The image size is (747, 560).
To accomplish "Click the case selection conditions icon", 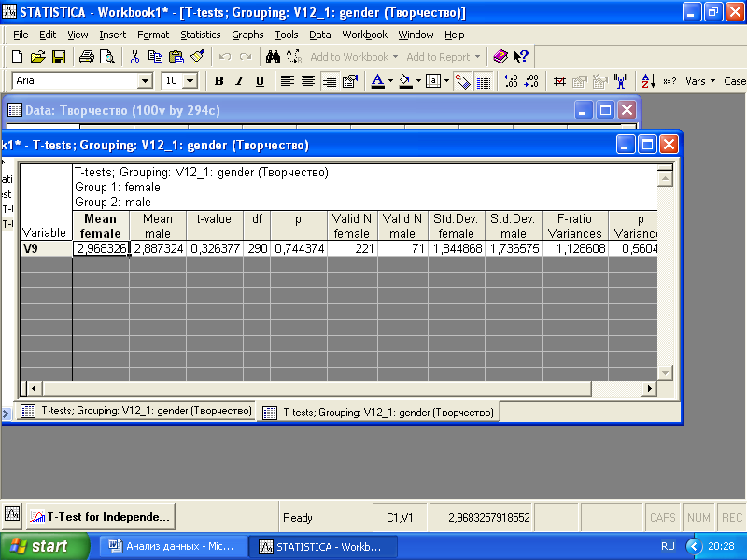I will pyautogui.click(x=559, y=81).
